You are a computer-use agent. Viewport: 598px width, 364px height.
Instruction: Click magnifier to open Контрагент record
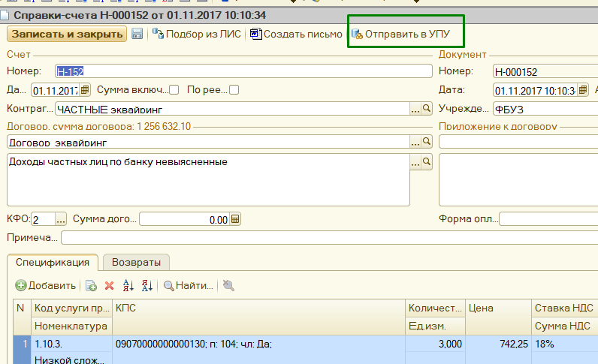(x=427, y=109)
